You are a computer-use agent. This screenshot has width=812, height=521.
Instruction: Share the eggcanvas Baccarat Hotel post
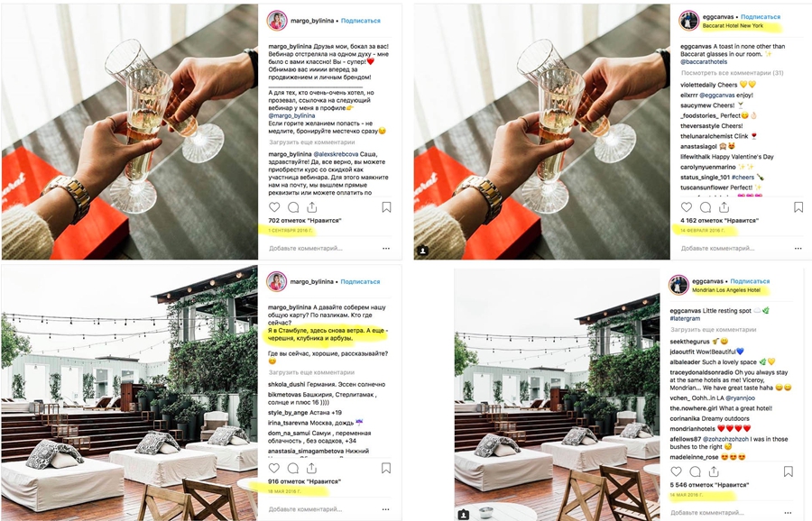[724, 207]
